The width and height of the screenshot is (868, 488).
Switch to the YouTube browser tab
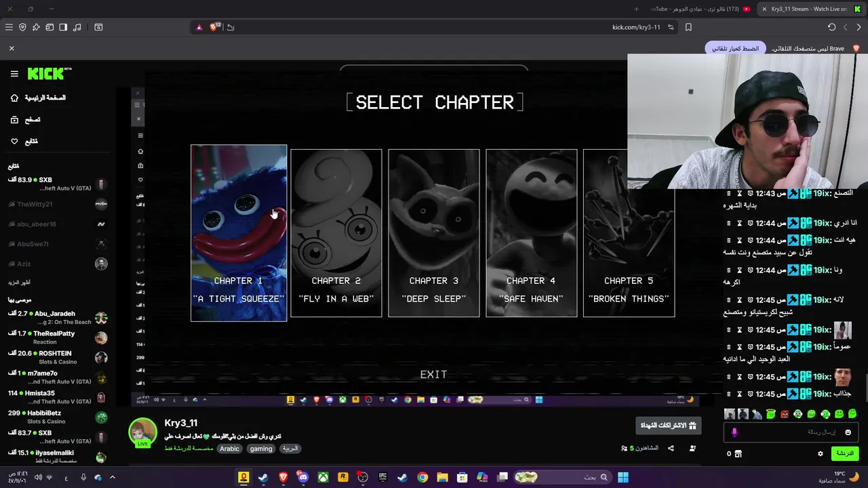click(701, 9)
